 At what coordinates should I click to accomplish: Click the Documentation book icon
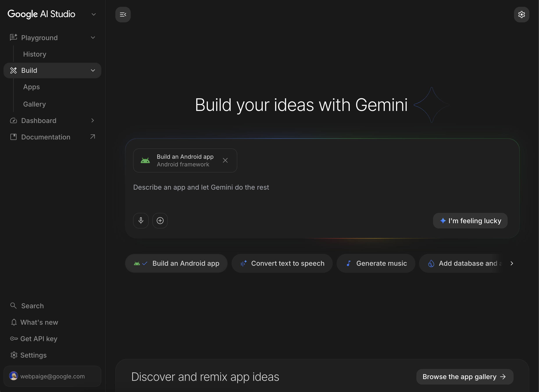[x=14, y=137]
